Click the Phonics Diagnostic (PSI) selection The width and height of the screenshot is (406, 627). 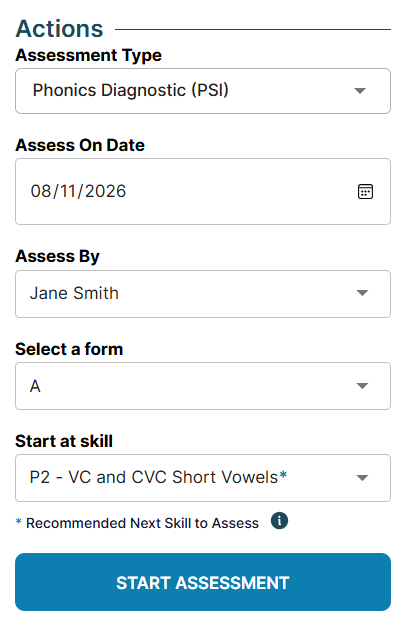(x=130, y=90)
